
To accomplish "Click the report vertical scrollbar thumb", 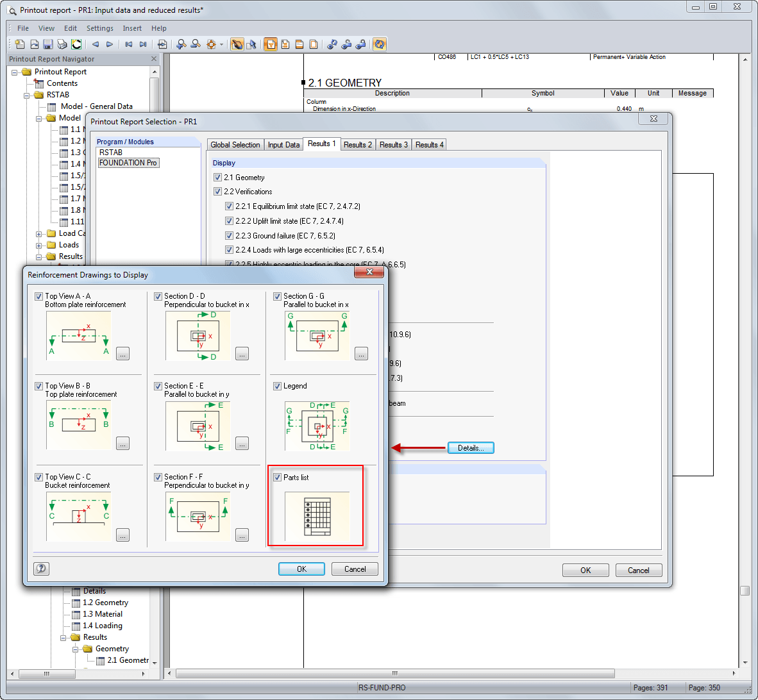I will 745,591.
